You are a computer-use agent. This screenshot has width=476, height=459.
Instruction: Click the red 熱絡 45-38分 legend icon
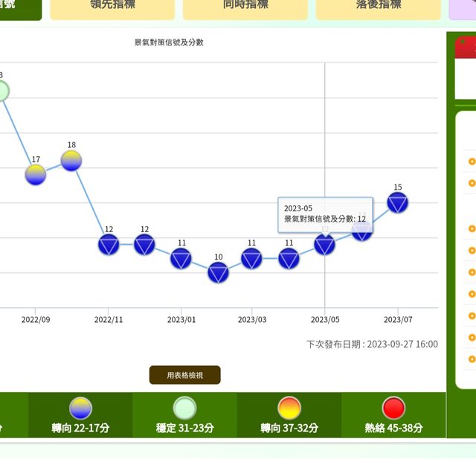(x=393, y=408)
